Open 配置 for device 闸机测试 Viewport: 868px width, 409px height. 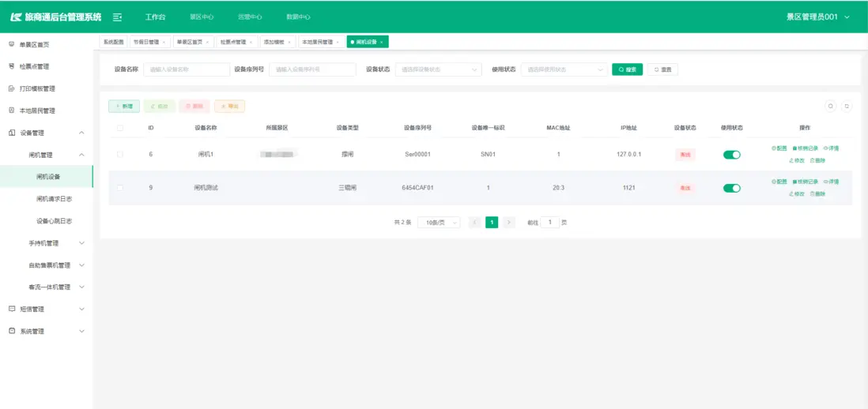click(x=779, y=182)
